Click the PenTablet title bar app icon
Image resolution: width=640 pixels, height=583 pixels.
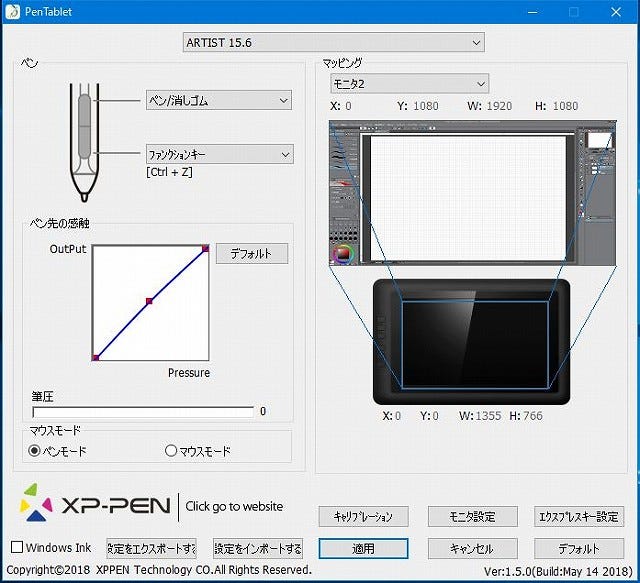tap(12, 12)
